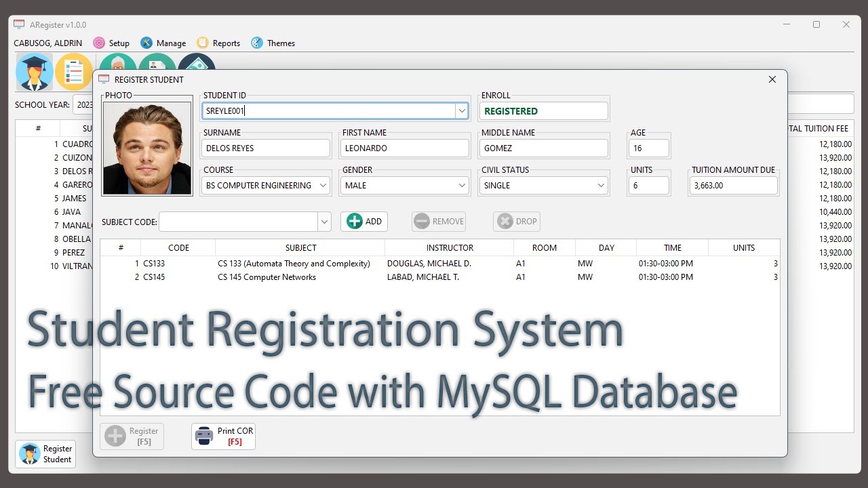Expand the Student ID dropdown arrow
The image size is (868, 488).
click(462, 110)
